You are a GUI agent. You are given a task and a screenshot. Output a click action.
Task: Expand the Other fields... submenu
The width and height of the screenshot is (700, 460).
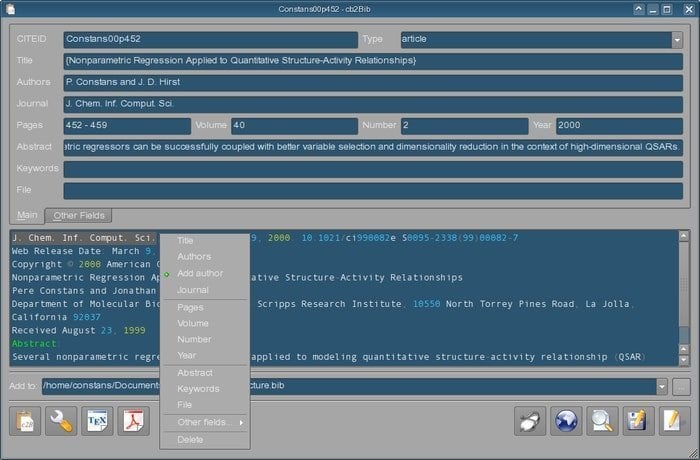point(205,422)
